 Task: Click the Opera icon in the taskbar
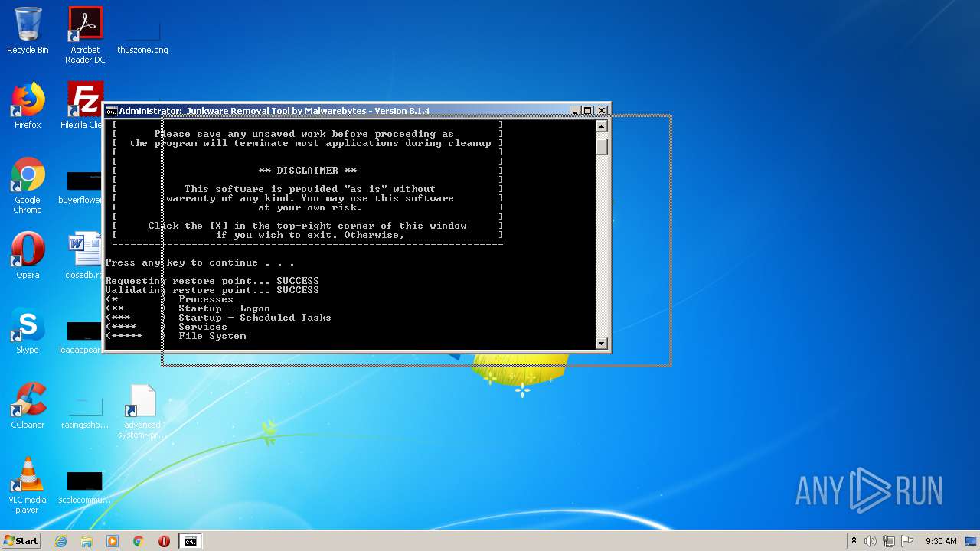click(x=164, y=541)
